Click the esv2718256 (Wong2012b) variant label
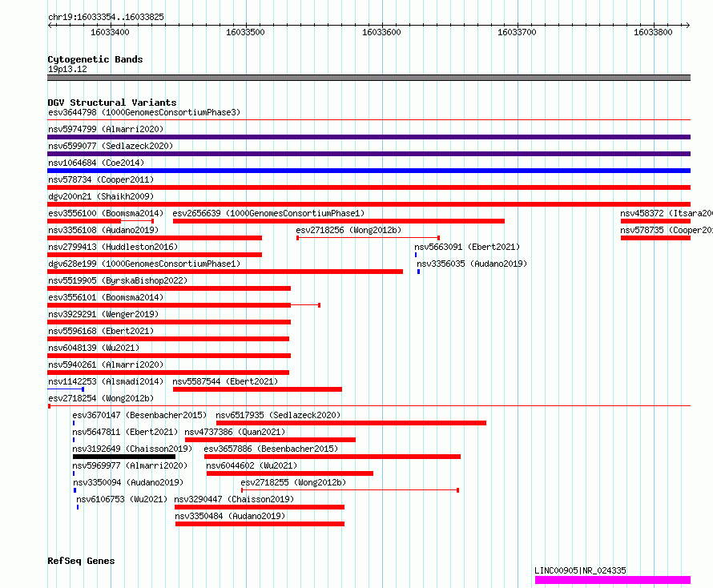The image size is (713, 588). [x=348, y=230]
